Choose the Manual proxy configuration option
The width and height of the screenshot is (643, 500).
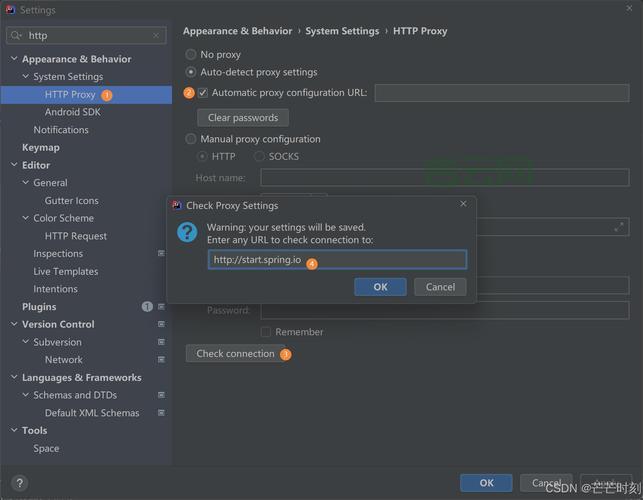(x=191, y=140)
